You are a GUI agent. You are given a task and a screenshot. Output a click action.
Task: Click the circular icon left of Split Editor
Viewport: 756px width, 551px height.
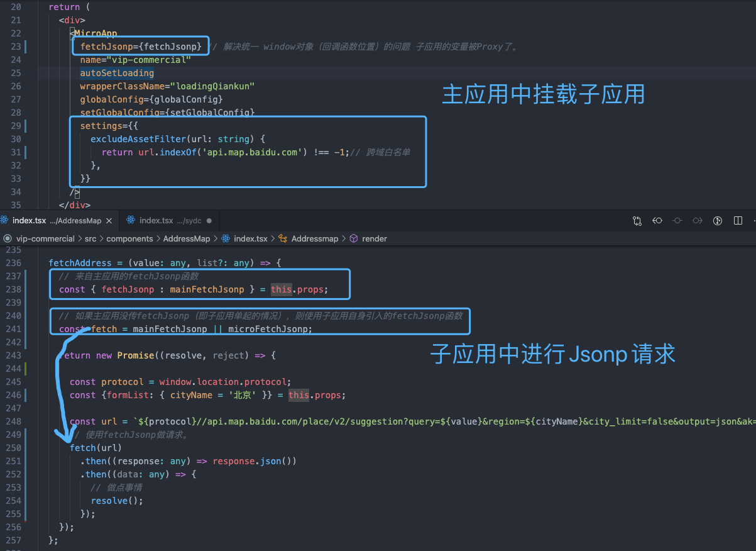tap(718, 221)
